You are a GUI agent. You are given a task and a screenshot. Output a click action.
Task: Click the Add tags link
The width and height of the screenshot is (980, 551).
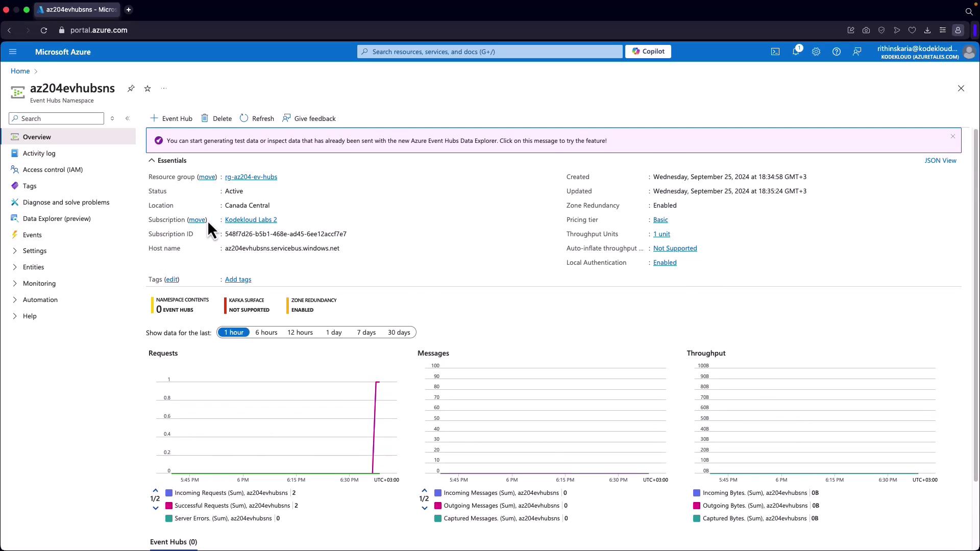(x=238, y=280)
